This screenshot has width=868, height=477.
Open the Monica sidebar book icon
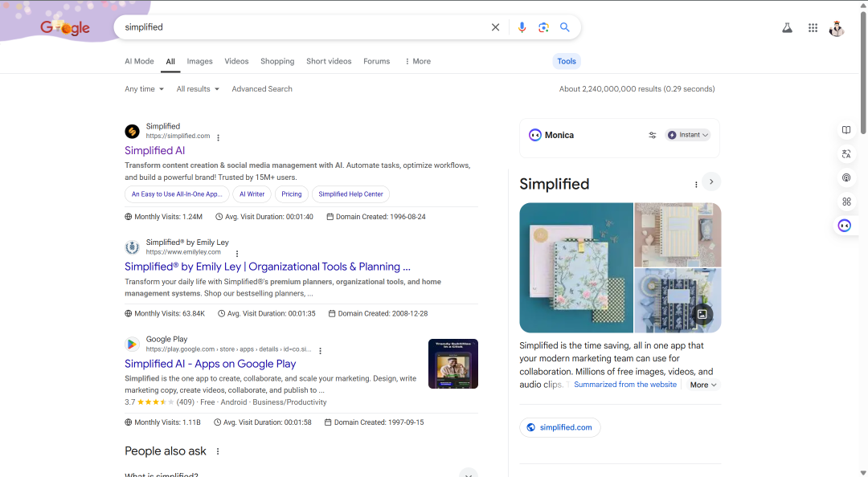point(846,130)
